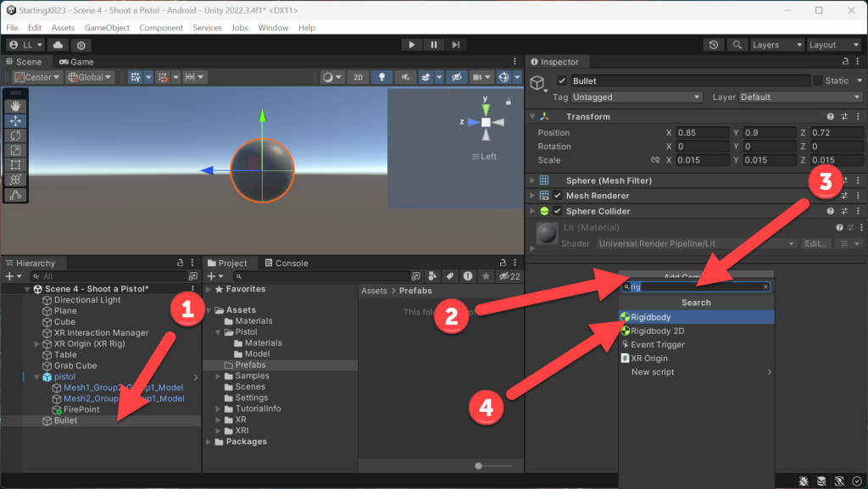Expand XR Origin (XR Rig) in Hierarchy

(x=37, y=343)
